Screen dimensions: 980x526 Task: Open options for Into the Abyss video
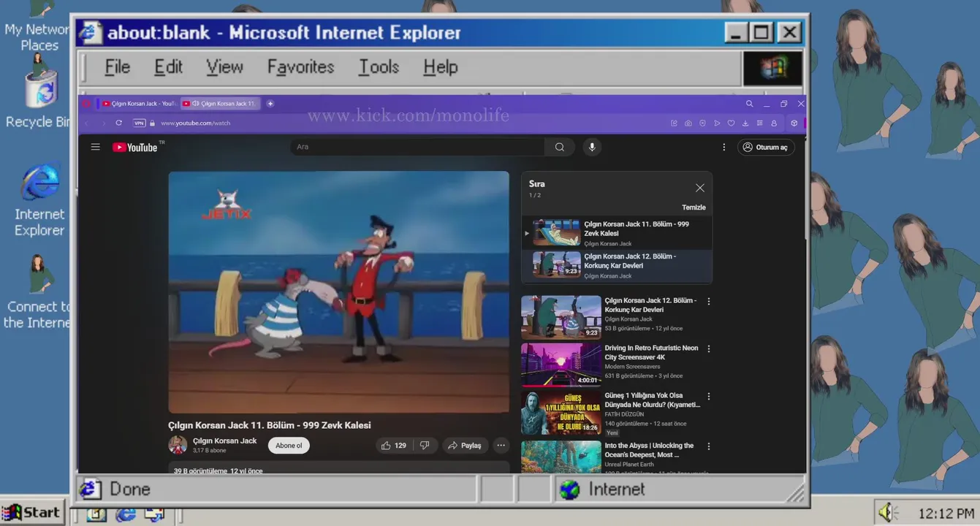(708, 446)
